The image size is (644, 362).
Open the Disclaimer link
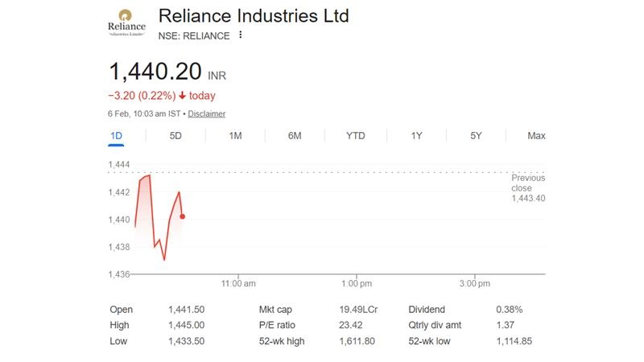206,114
